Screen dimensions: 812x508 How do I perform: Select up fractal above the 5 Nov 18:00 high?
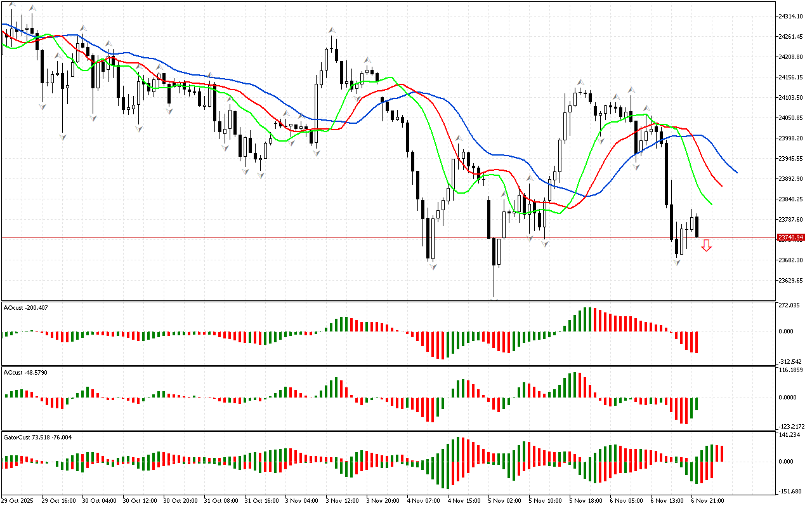[x=580, y=83]
